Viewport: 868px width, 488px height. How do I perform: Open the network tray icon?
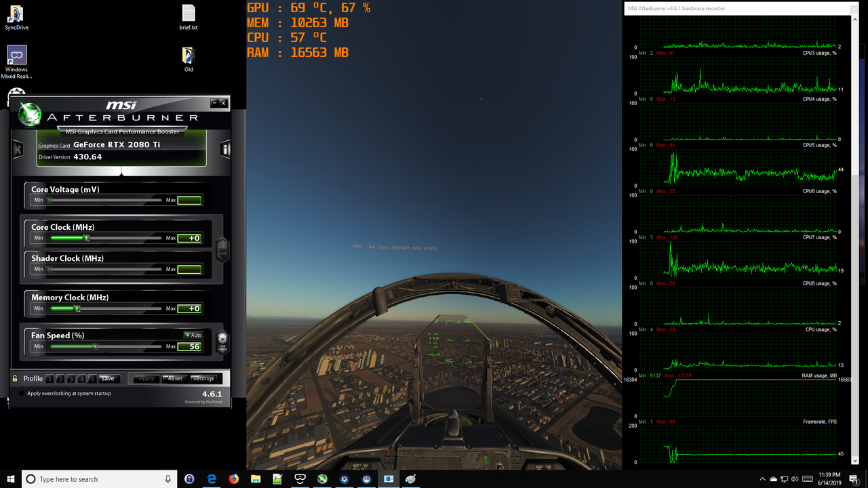(785, 479)
